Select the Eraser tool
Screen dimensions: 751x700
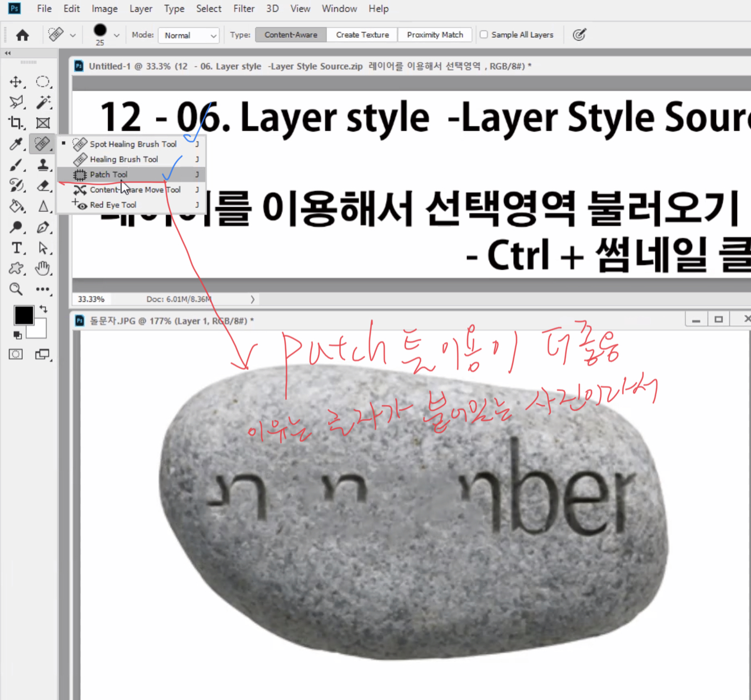[43, 186]
